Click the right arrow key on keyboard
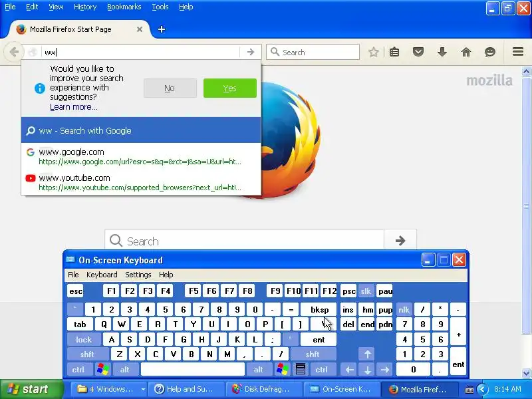 [385, 369]
